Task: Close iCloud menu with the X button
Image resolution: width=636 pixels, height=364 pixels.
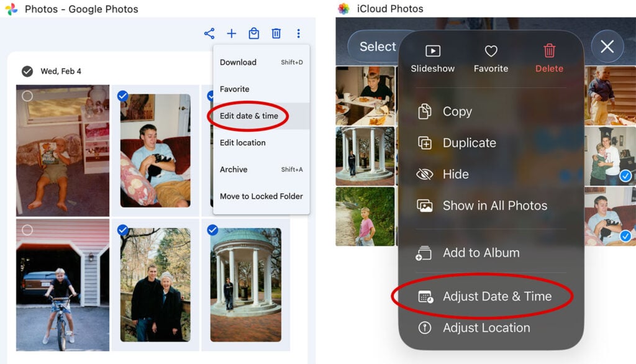Action: pyautogui.click(x=607, y=47)
